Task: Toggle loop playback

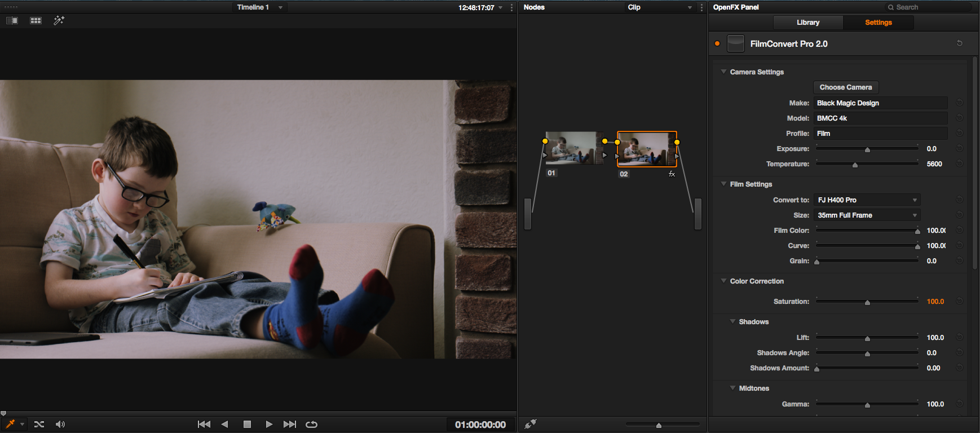Action: pyautogui.click(x=311, y=424)
